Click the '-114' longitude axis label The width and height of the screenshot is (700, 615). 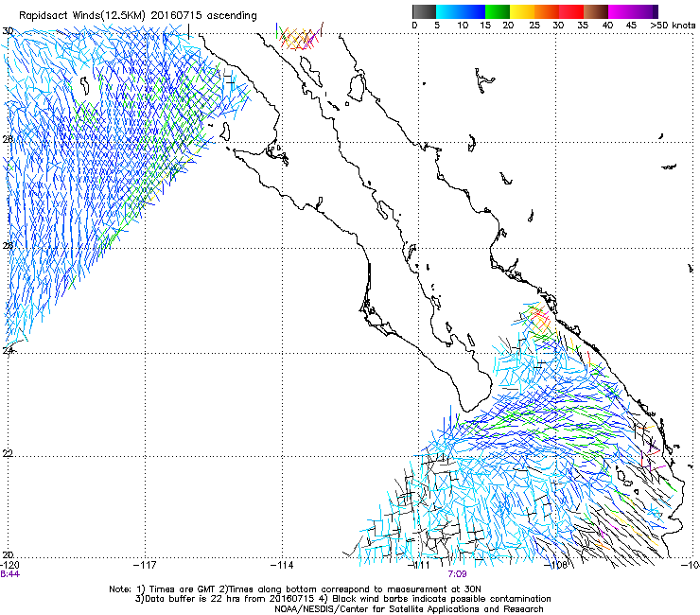(x=282, y=565)
